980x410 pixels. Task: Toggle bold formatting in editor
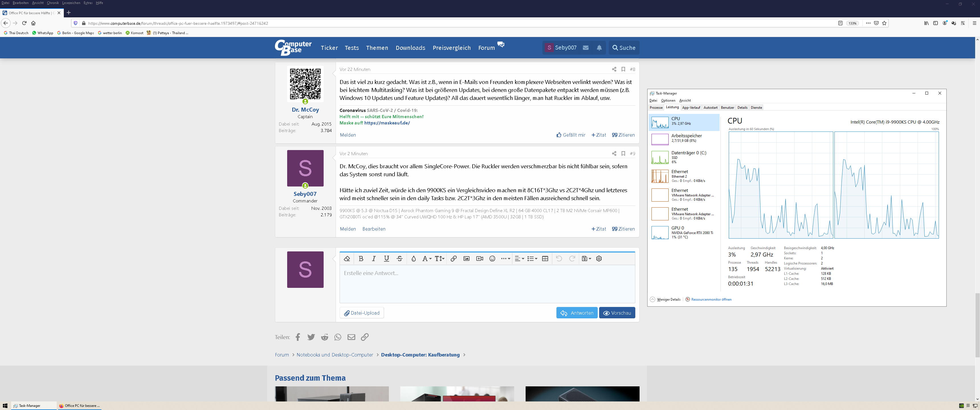point(361,259)
